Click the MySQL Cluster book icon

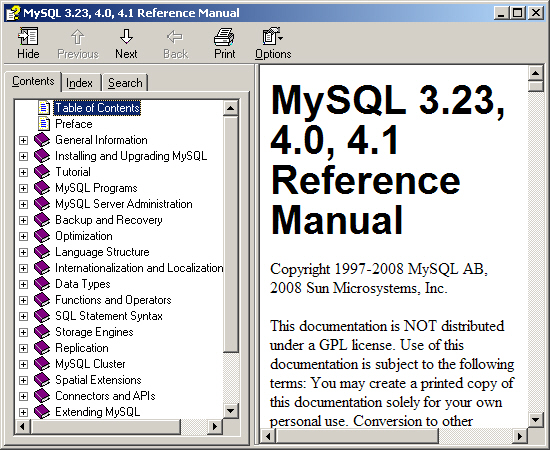[x=42, y=364]
